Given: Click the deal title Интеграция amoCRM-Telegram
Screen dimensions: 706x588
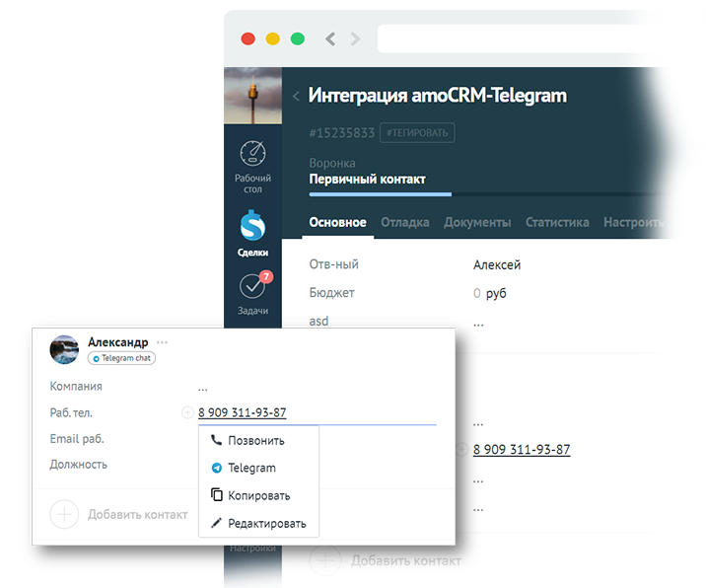Looking at the screenshot, I should [x=437, y=96].
